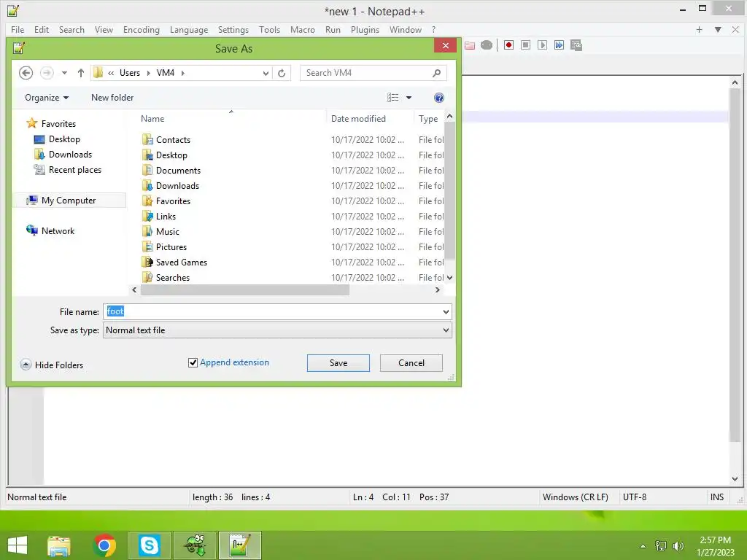Open the Windows Start menu
The height and width of the screenshot is (560, 747).
click(18, 545)
